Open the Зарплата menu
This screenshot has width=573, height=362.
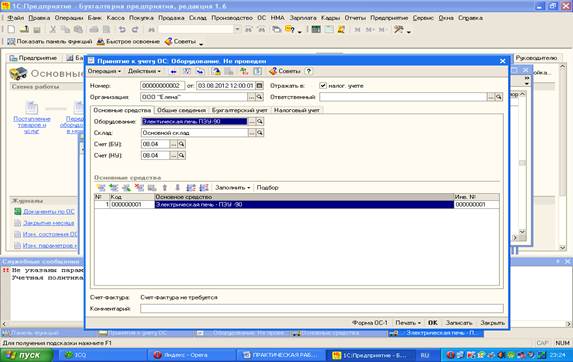[x=303, y=18]
